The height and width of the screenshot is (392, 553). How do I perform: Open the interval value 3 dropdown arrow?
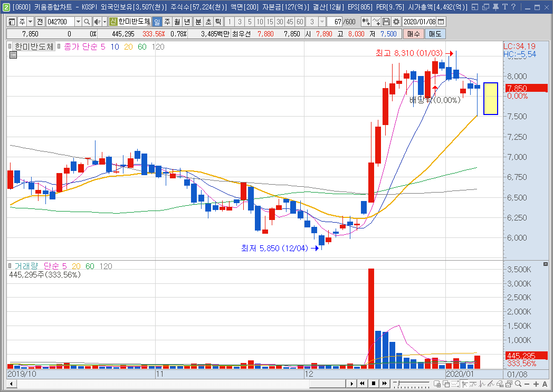(x=322, y=22)
